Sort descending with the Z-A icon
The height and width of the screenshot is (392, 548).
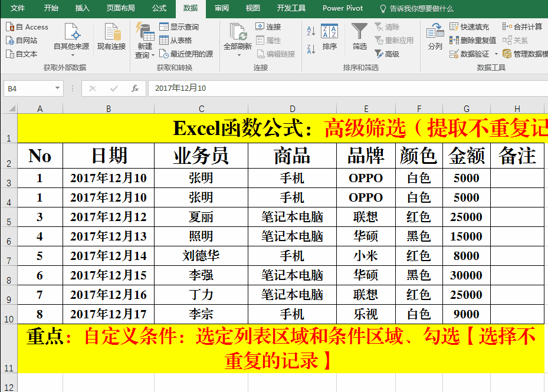pyautogui.click(x=311, y=49)
